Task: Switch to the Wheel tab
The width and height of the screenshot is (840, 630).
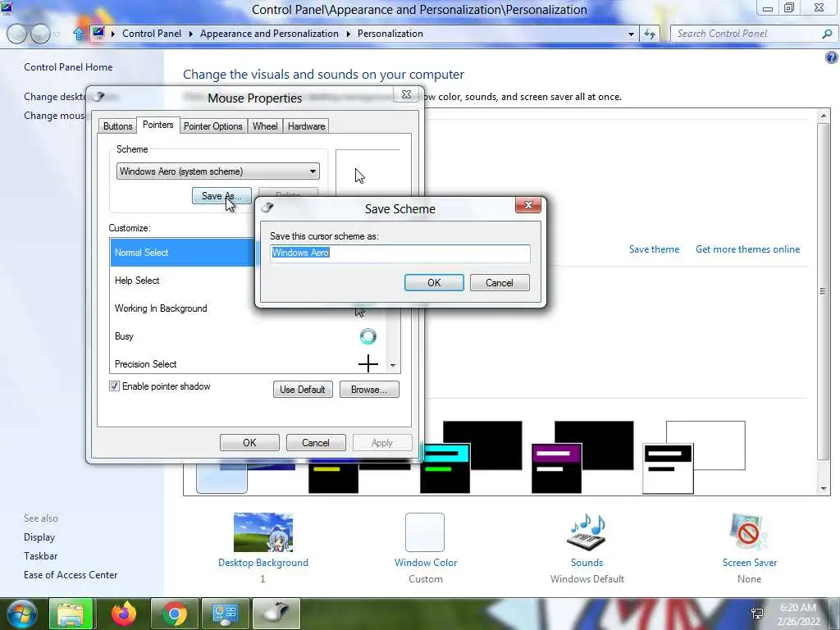Action: [x=265, y=126]
